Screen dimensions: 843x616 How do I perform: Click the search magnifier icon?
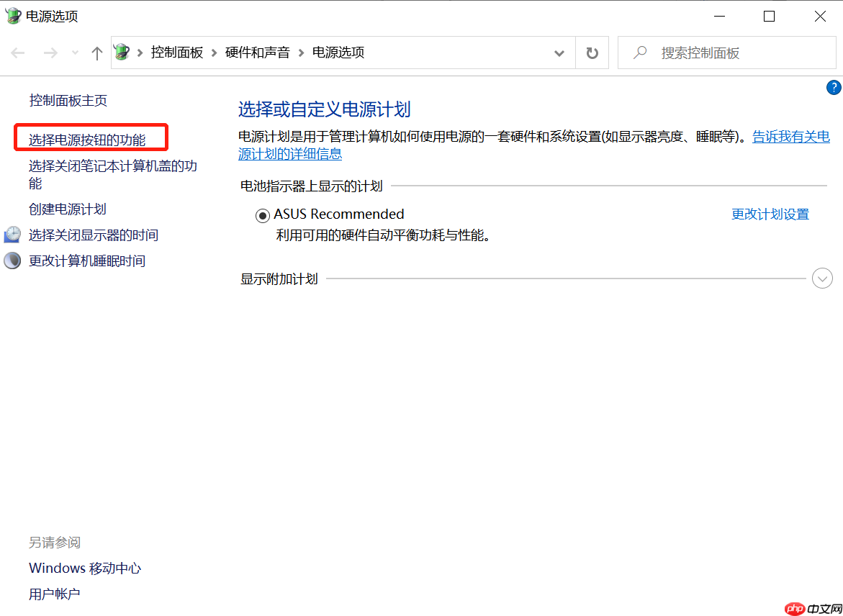tap(639, 52)
